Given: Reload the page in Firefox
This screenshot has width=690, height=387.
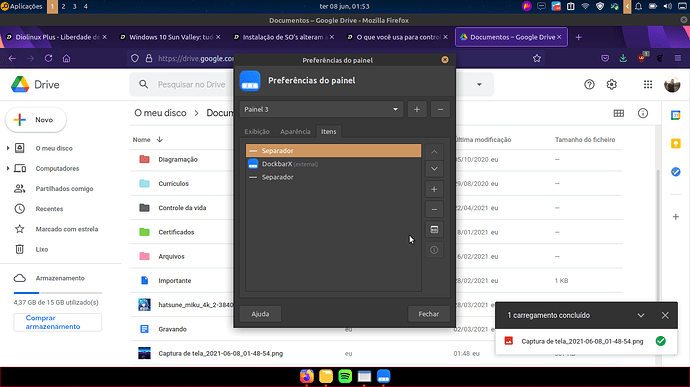Looking at the screenshot, I should pos(48,58).
